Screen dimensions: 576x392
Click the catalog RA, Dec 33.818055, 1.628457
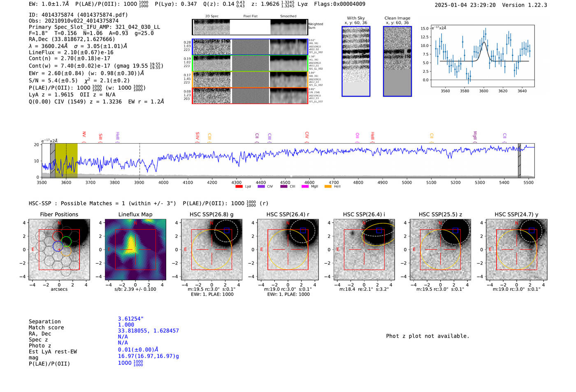[x=149, y=331]
